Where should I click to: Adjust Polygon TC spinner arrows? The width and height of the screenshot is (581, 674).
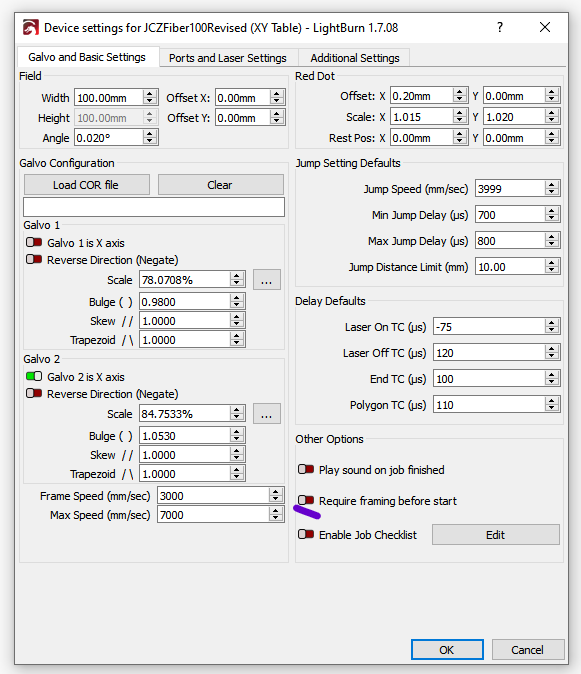click(552, 404)
